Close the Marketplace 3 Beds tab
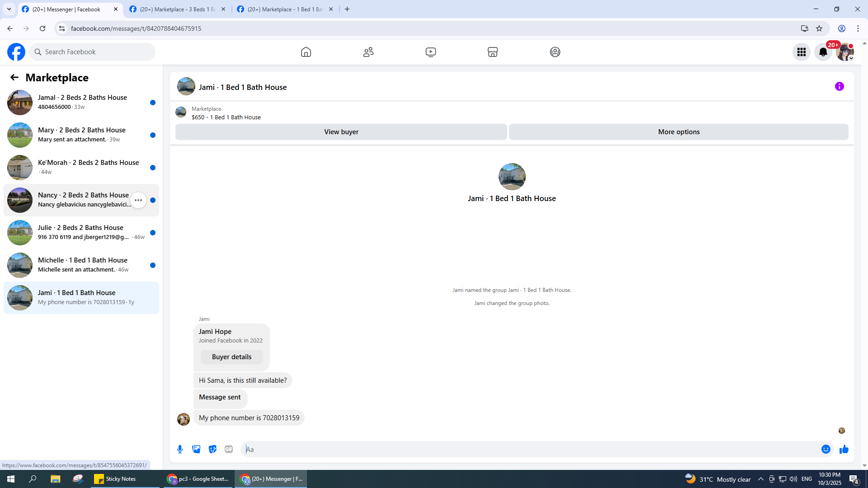 [223, 9]
